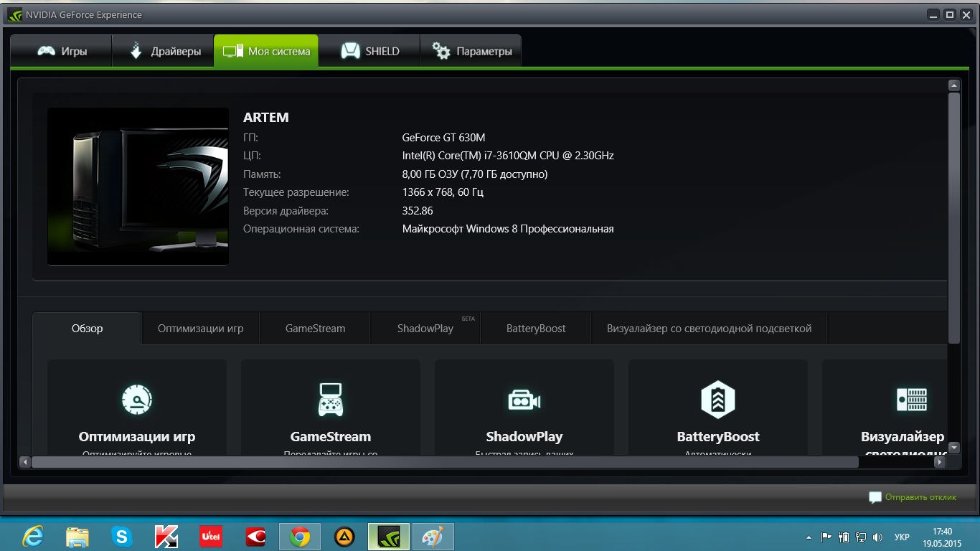
Task: Click the NVIDIA logo in the title bar
Action: (x=14, y=14)
